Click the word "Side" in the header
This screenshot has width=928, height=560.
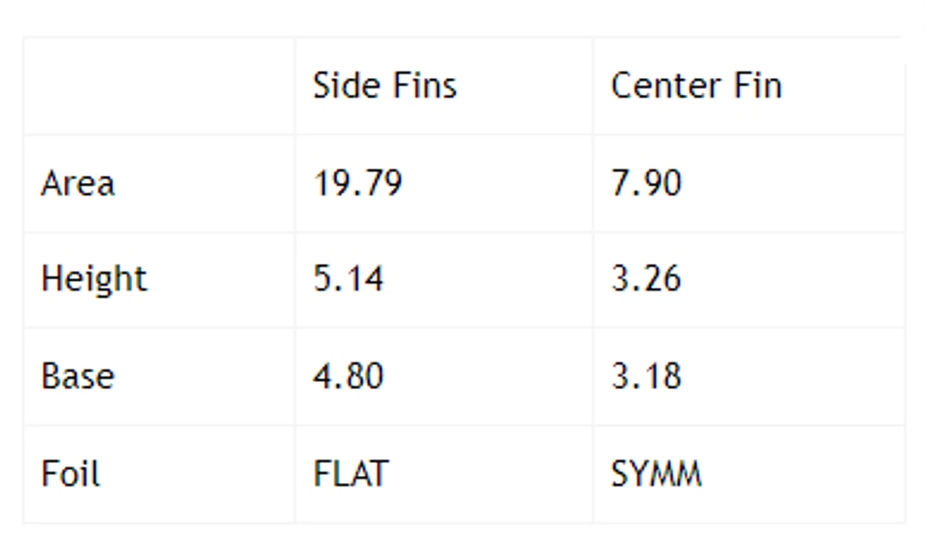[x=346, y=86]
